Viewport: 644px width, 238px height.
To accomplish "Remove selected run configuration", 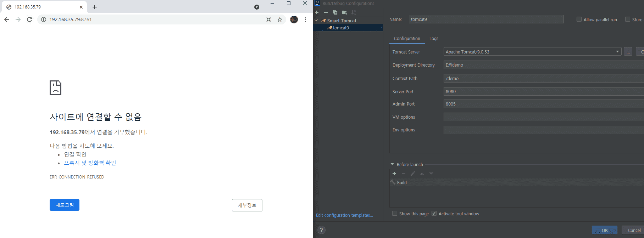I will [x=326, y=12].
